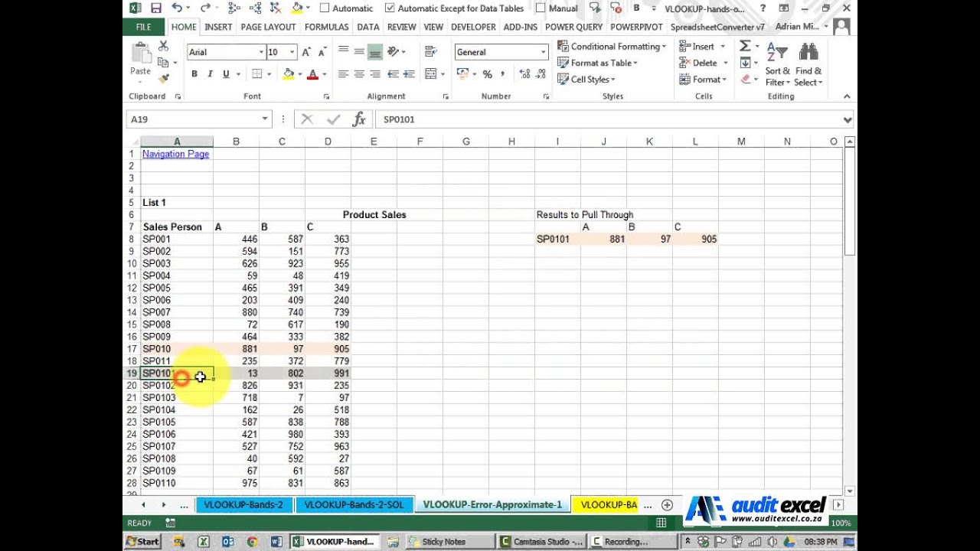
Task: Click the Windows Start button
Action: 142,541
